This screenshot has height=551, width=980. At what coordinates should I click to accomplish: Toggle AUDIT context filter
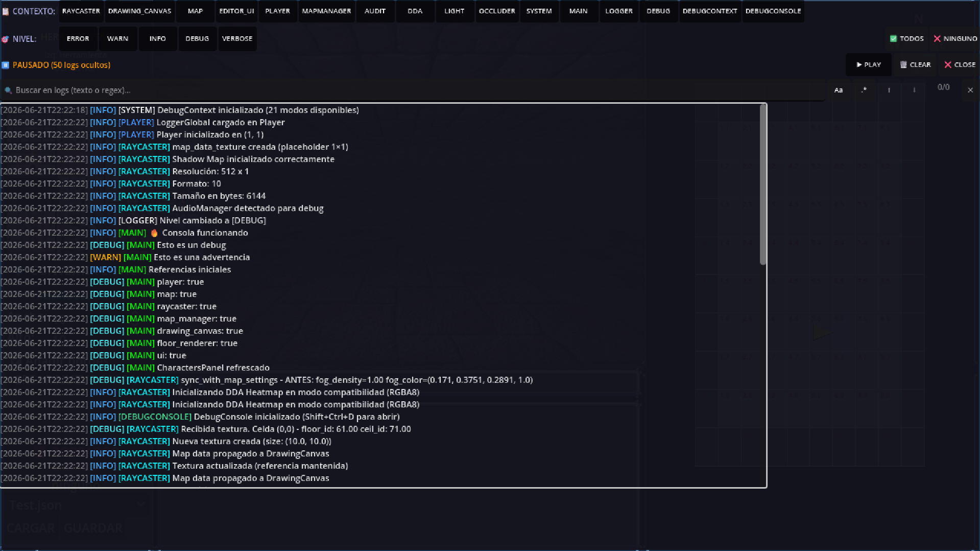(x=375, y=11)
